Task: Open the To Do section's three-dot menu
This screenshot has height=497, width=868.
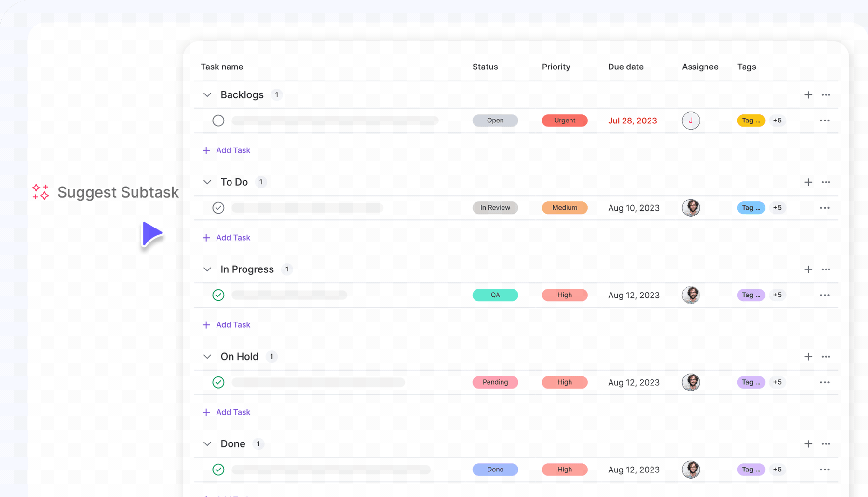Action: pos(826,182)
